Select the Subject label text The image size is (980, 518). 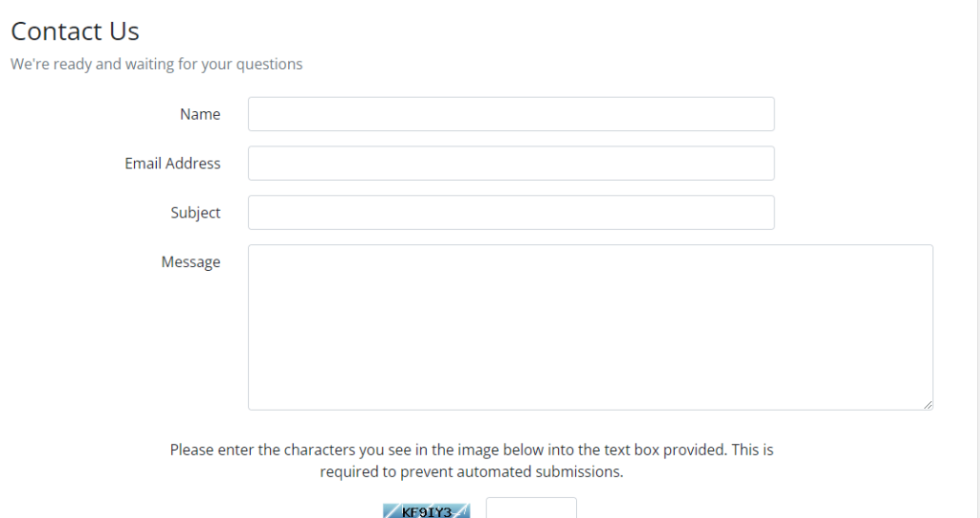(x=195, y=213)
